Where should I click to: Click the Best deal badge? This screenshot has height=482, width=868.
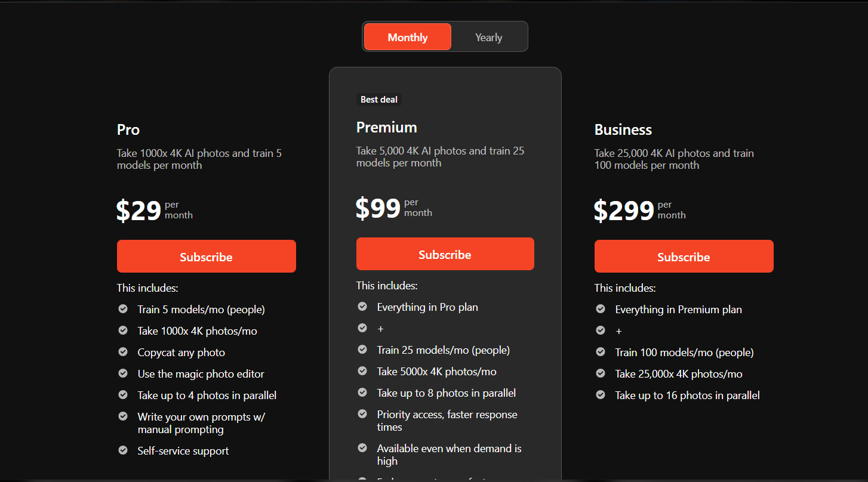coord(379,100)
